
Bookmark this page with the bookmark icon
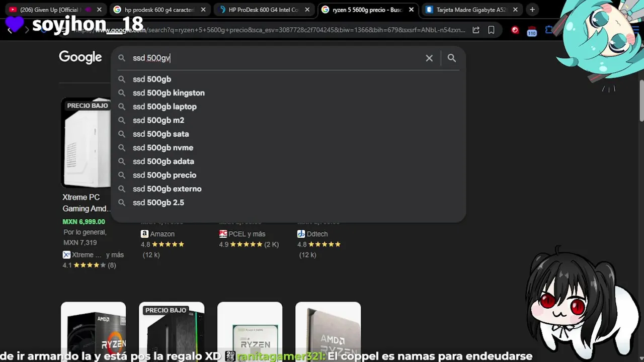pyautogui.click(x=491, y=30)
